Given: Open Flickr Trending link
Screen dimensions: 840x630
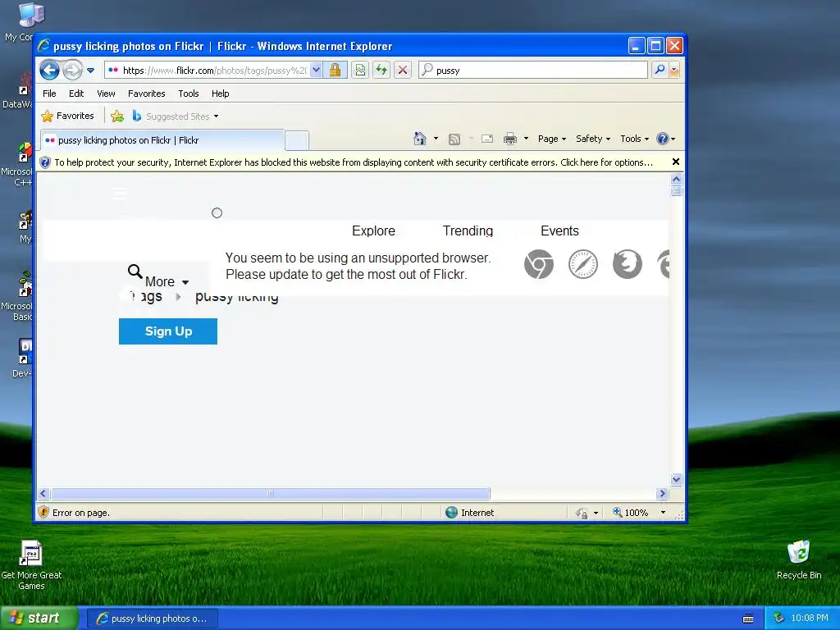Looking at the screenshot, I should pyautogui.click(x=468, y=231).
